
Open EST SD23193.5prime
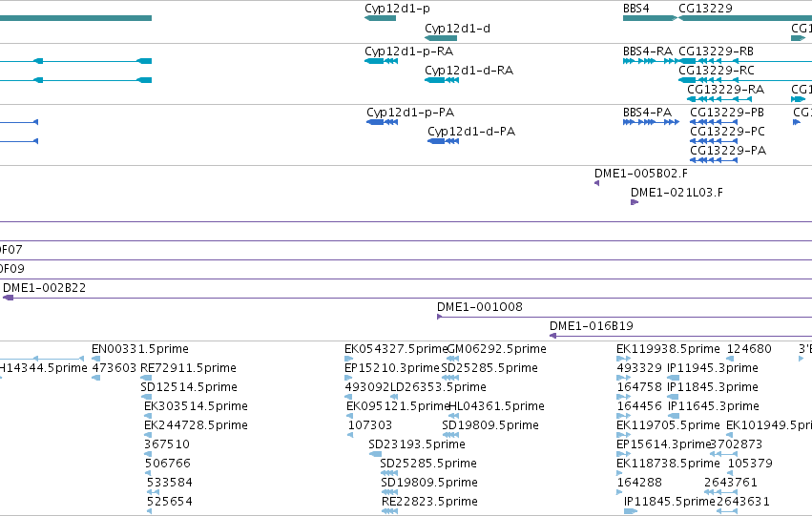pos(417,444)
